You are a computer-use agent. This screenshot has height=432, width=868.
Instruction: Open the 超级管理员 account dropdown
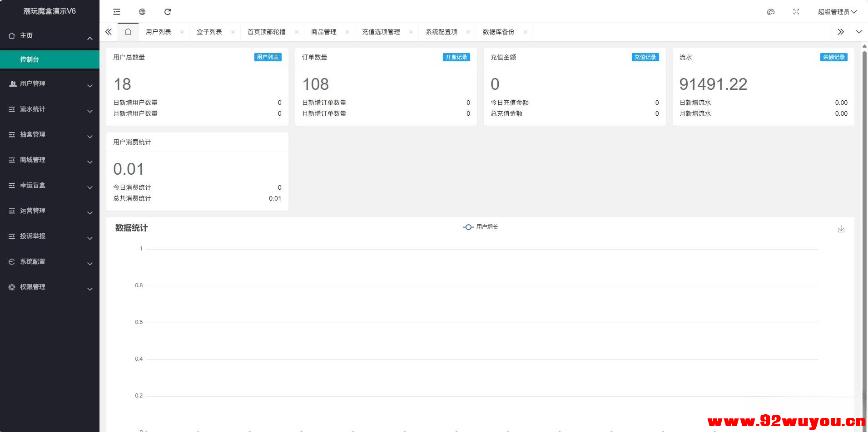point(837,12)
